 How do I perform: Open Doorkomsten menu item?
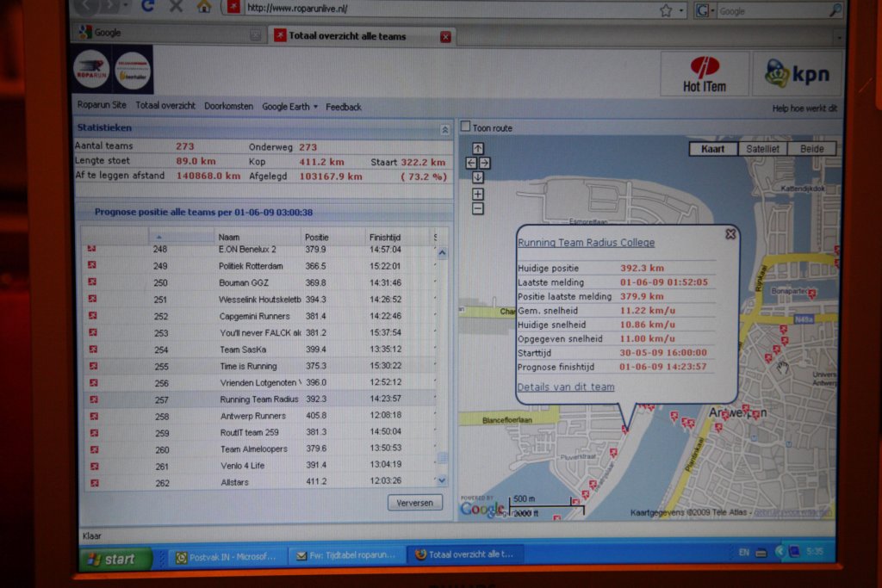tap(228, 106)
